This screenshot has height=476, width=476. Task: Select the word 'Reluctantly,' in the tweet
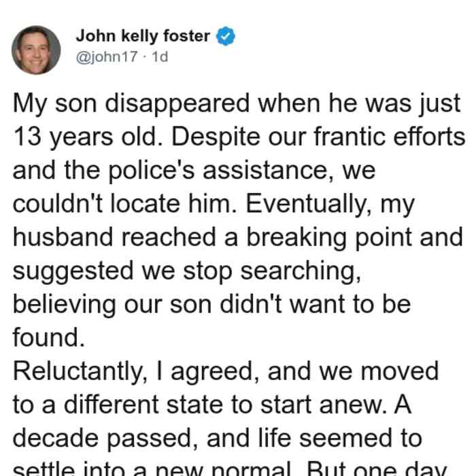[x=80, y=371]
